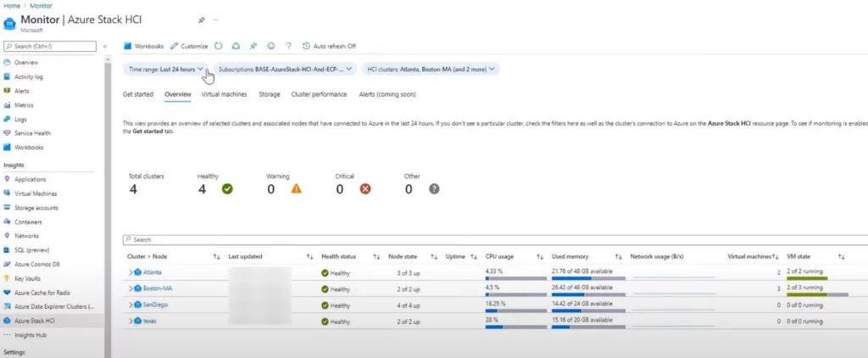Select the Overview tab
The image size is (868, 358).
(x=178, y=94)
